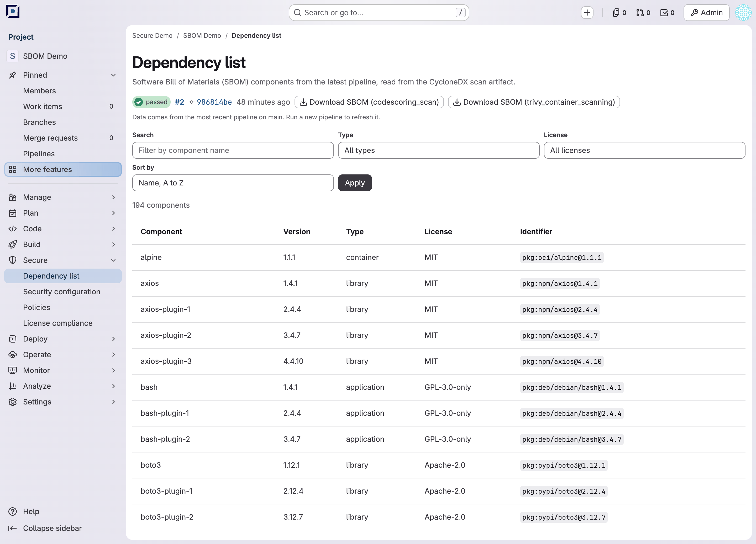
Task: Click the Operate cloud gear icon
Action: [x=13, y=355]
